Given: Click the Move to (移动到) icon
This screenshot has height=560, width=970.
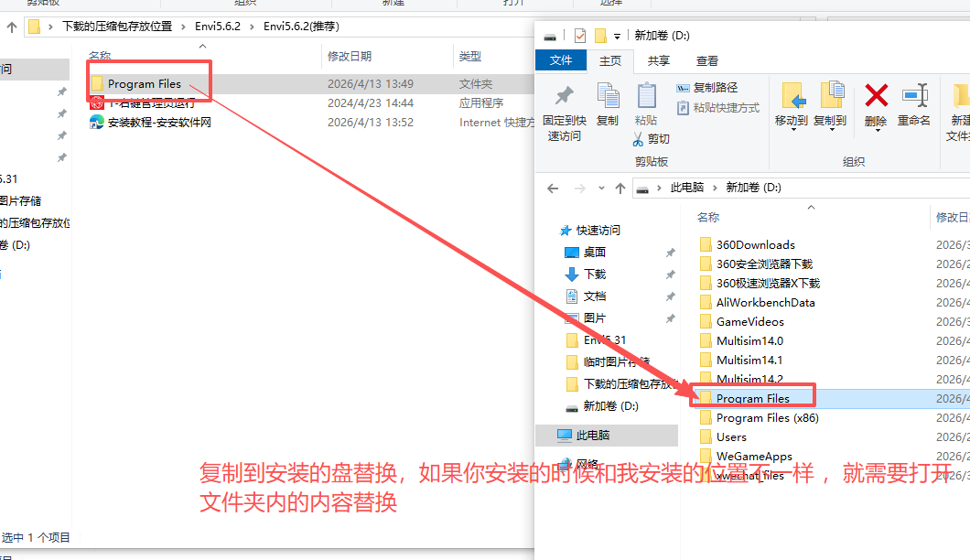Looking at the screenshot, I should [x=792, y=96].
